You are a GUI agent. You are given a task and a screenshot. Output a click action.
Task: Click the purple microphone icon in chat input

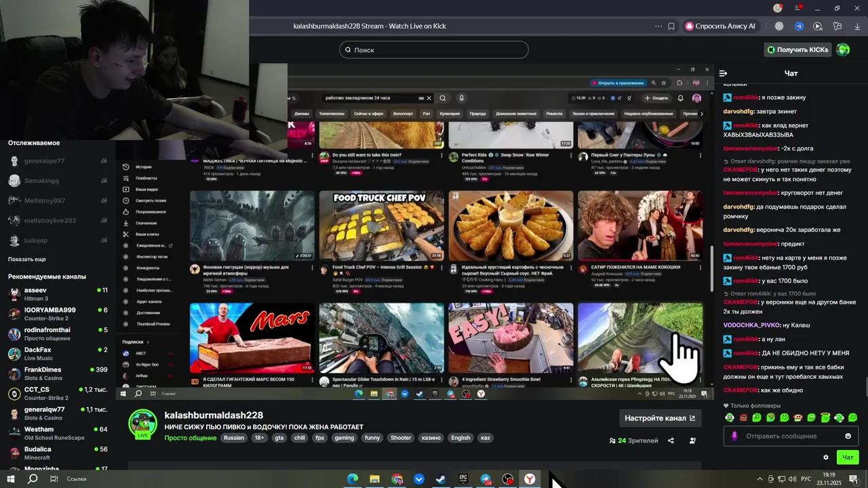point(734,436)
